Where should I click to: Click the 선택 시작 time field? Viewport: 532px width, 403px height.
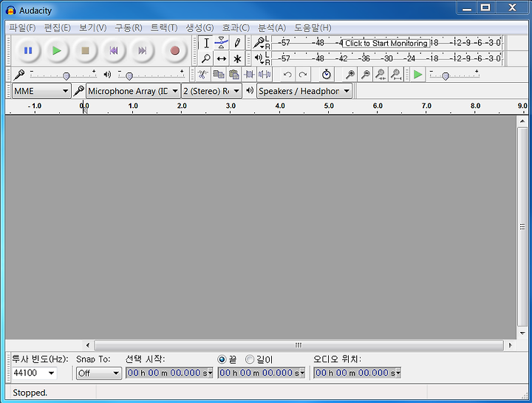pyautogui.click(x=169, y=373)
